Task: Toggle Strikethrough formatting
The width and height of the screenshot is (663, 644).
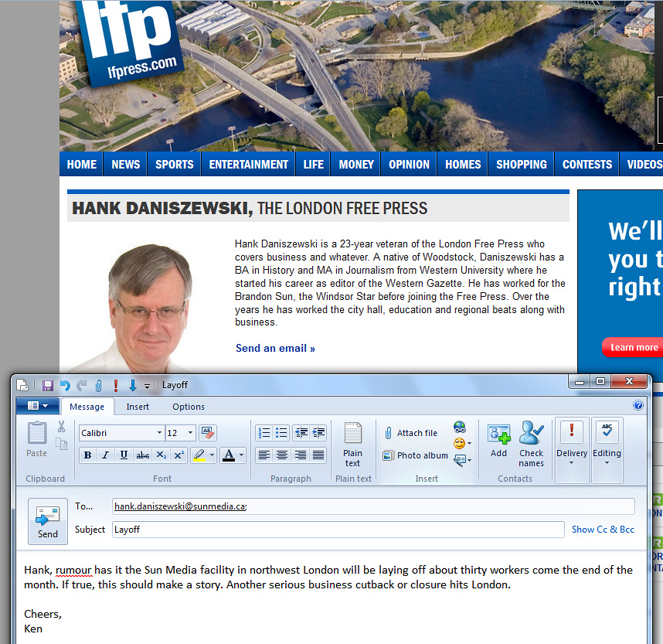Action: [142, 455]
